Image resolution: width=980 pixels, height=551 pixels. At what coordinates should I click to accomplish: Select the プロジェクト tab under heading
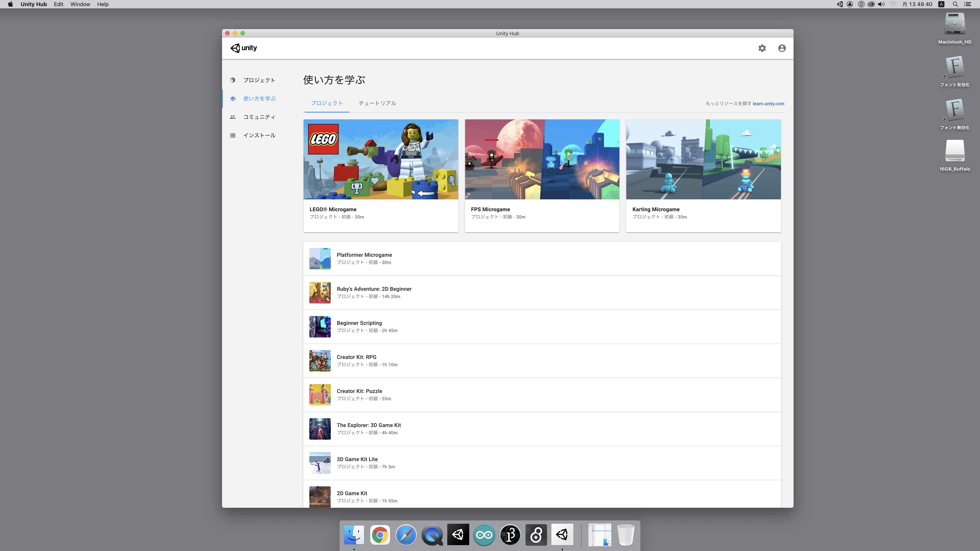click(x=326, y=104)
